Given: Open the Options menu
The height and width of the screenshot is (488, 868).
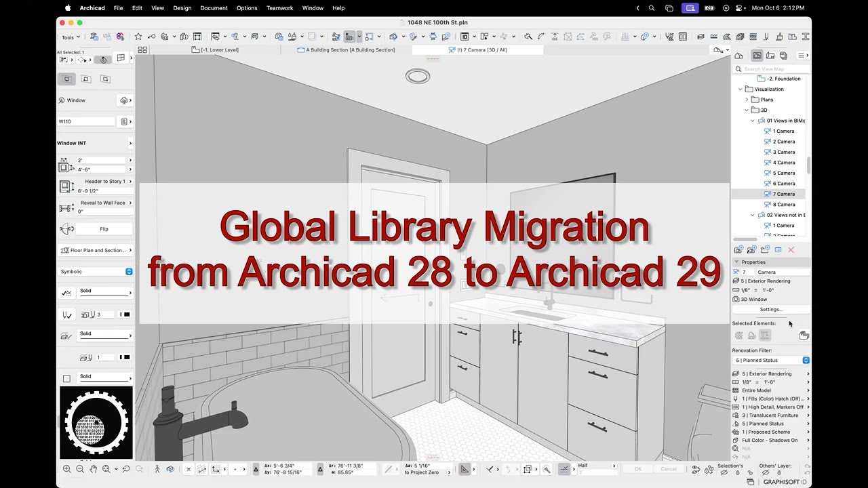Looking at the screenshot, I should coord(247,8).
